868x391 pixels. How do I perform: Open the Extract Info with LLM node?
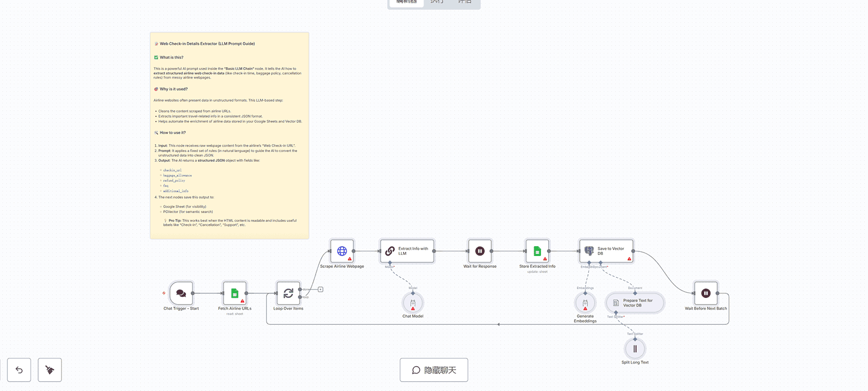407,251
